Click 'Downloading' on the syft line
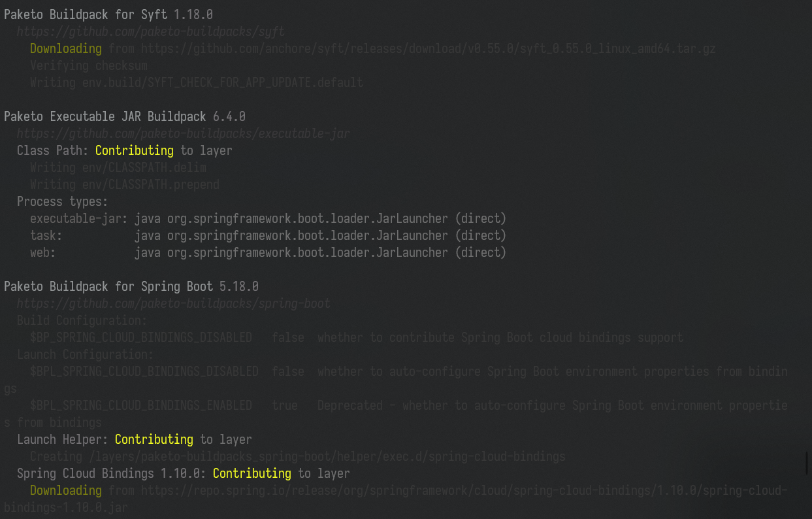812x519 pixels. tap(66, 48)
